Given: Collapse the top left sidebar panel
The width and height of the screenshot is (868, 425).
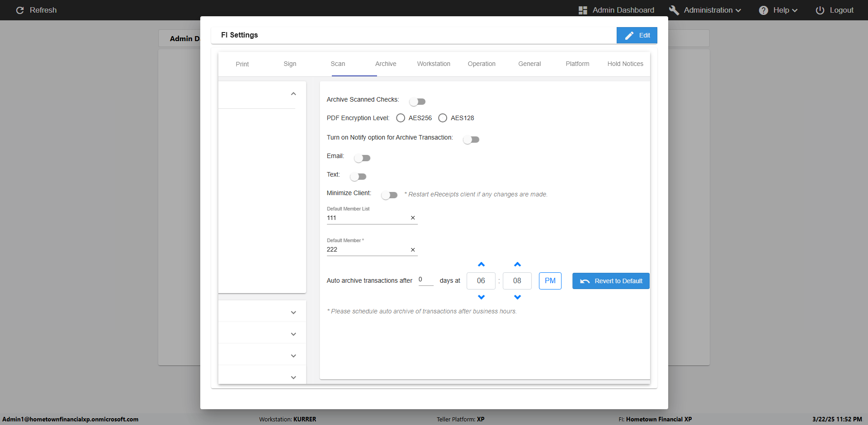Looking at the screenshot, I should (293, 94).
